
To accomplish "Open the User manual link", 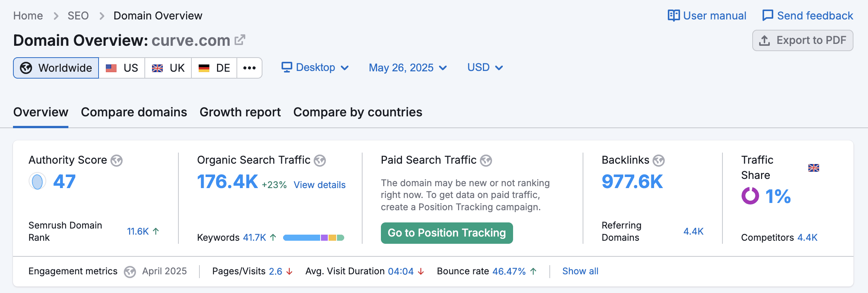I will (x=707, y=16).
